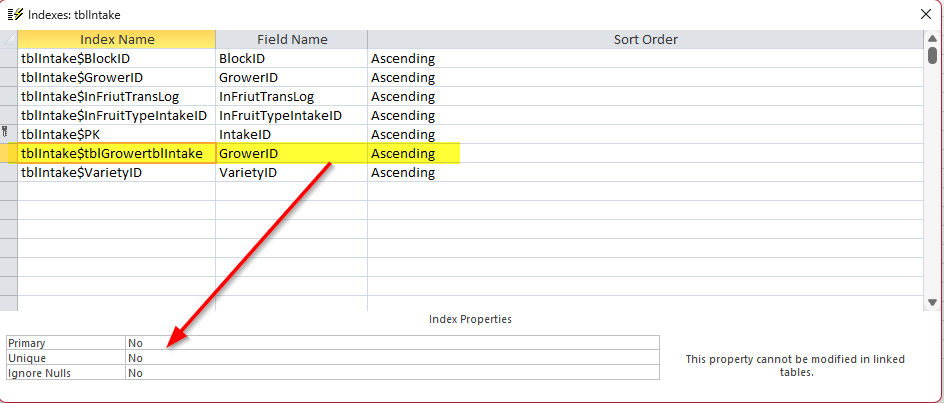Click Ascending sort order for tblIntake$GrowerID row
The image size is (944, 403).
[x=645, y=78]
